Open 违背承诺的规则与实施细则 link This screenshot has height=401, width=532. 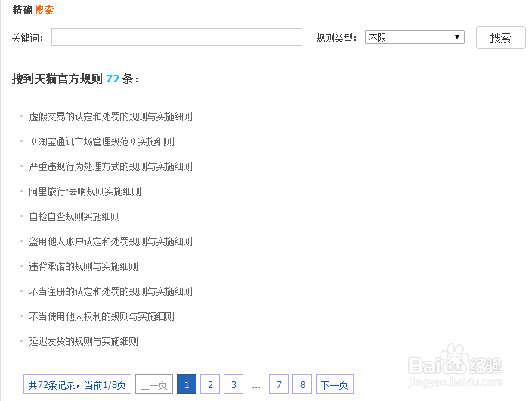tap(83, 266)
